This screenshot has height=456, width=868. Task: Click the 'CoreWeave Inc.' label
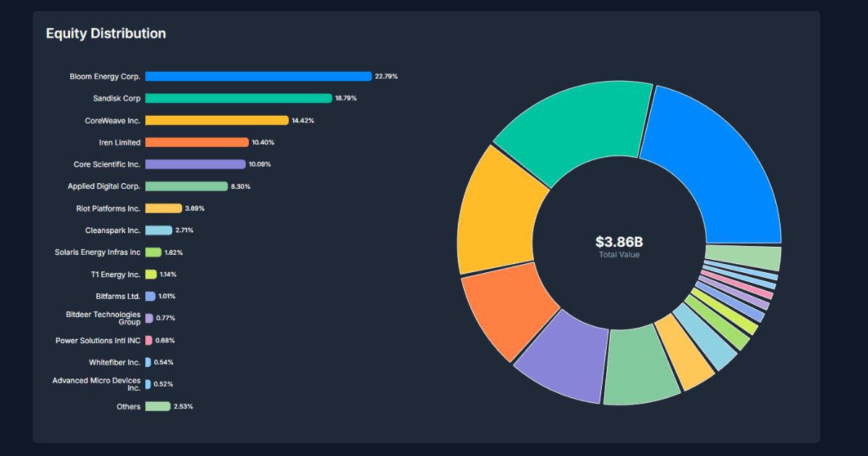[x=113, y=120]
